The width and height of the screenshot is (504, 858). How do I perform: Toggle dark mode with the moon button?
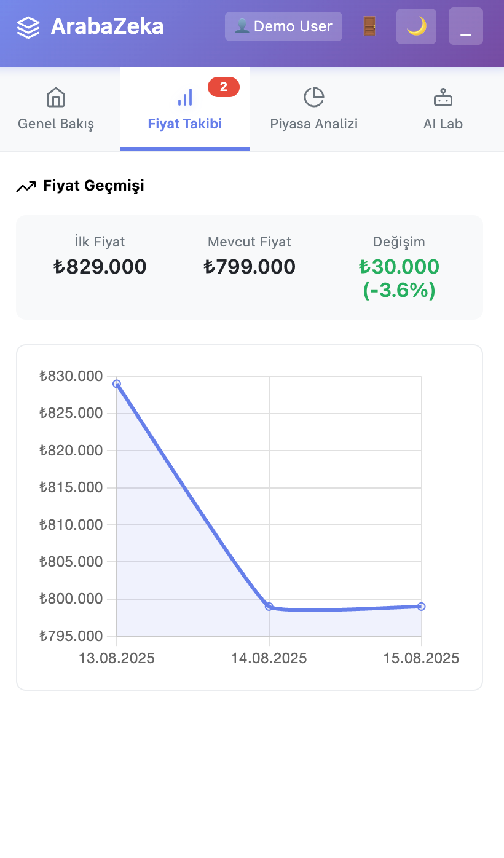point(416,26)
